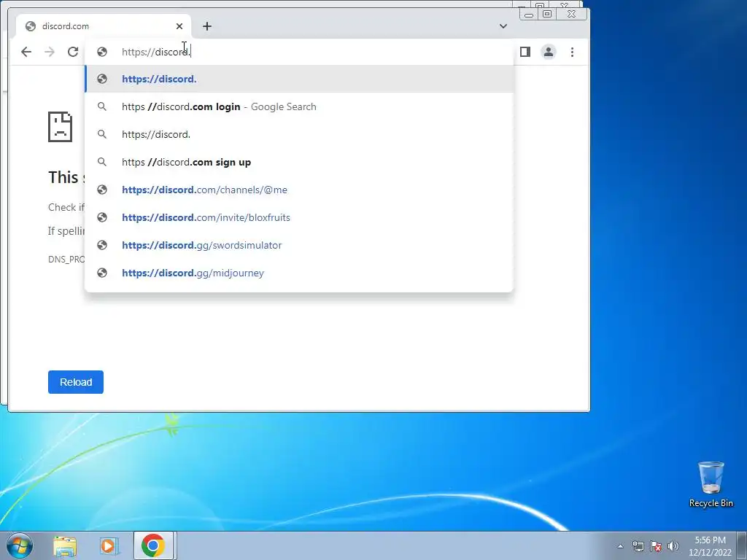The height and width of the screenshot is (560, 747).
Task: Open the Chrome profile avatar button
Action: pyautogui.click(x=549, y=52)
